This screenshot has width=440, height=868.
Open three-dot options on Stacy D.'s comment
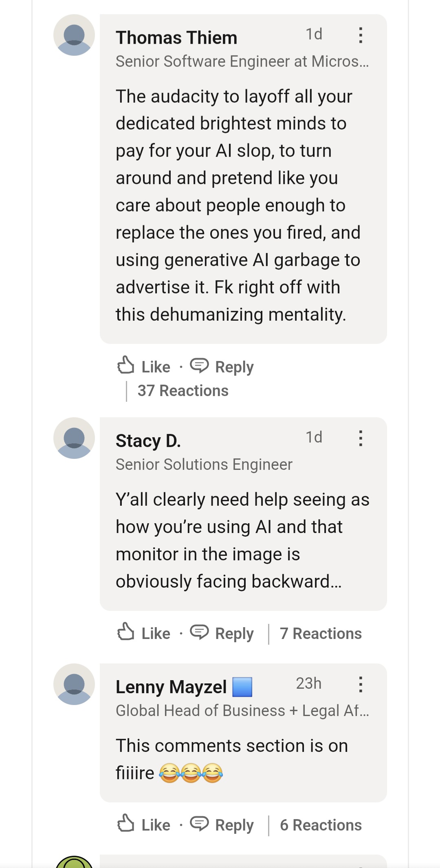(361, 438)
